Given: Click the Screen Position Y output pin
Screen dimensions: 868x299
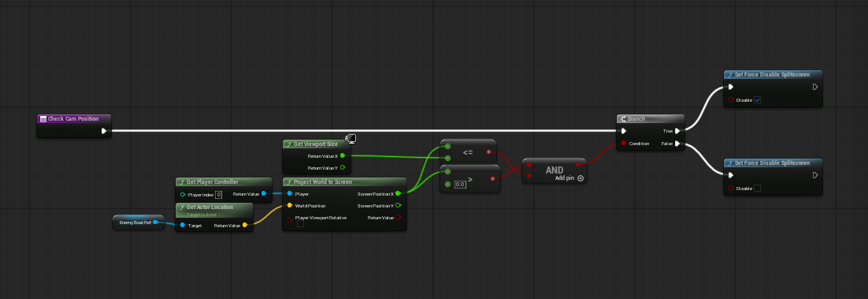Looking at the screenshot, I should [x=398, y=205].
